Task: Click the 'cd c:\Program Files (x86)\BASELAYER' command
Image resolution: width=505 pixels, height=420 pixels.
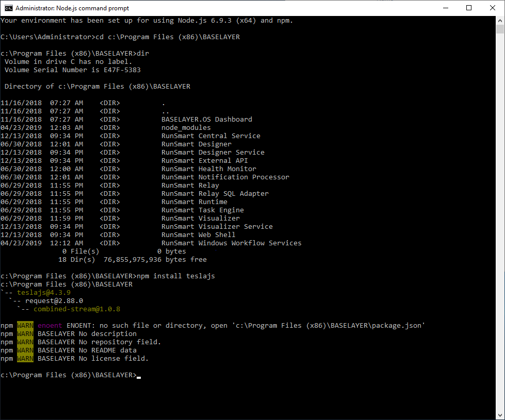Action: coord(168,37)
